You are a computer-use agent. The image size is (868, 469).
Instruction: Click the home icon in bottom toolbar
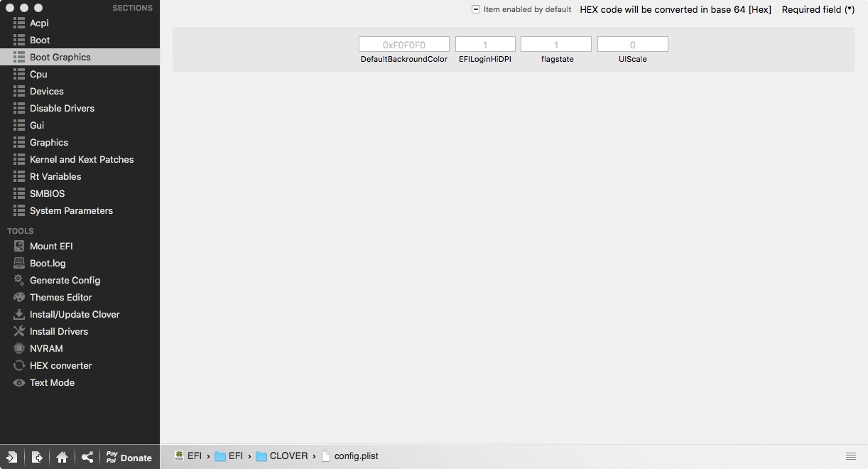(x=62, y=457)
